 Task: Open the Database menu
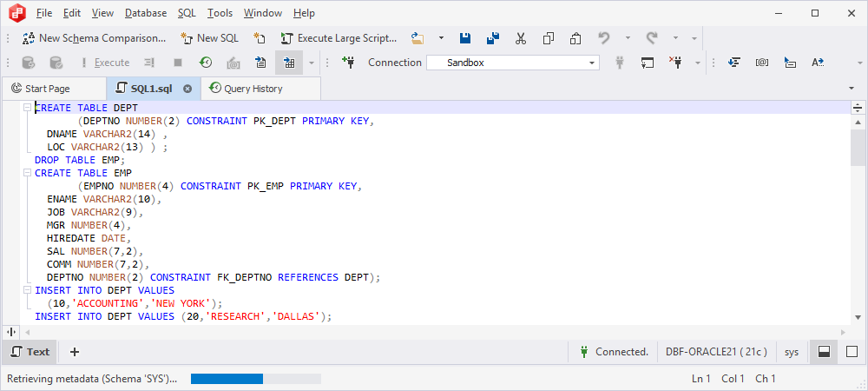point(146,13)
